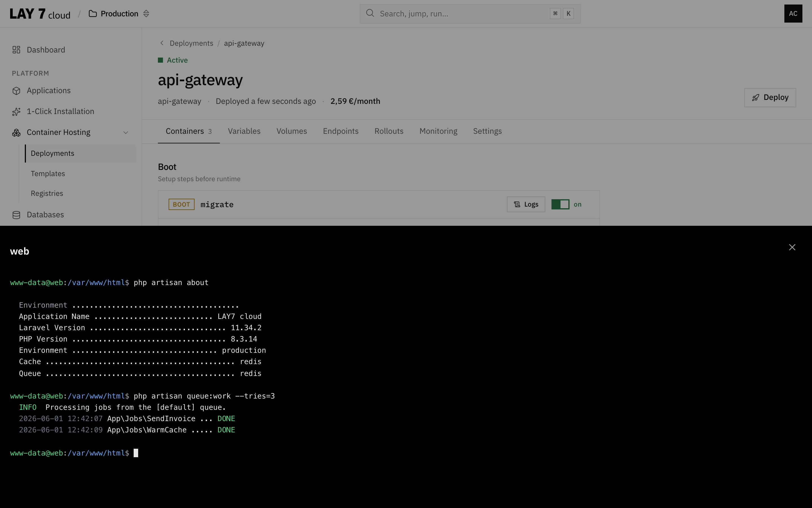Click the 'Deployed a few seconds ago' text

click(266, 101)
